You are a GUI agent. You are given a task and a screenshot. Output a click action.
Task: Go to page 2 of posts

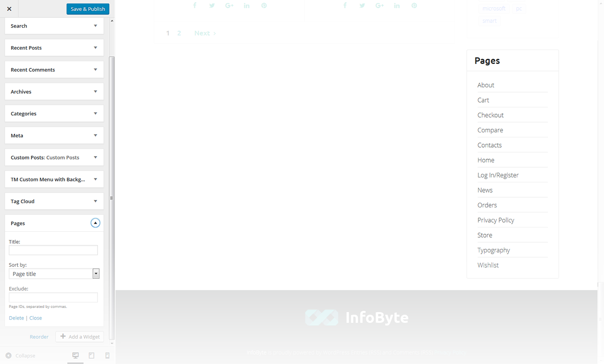pos(179,33)
